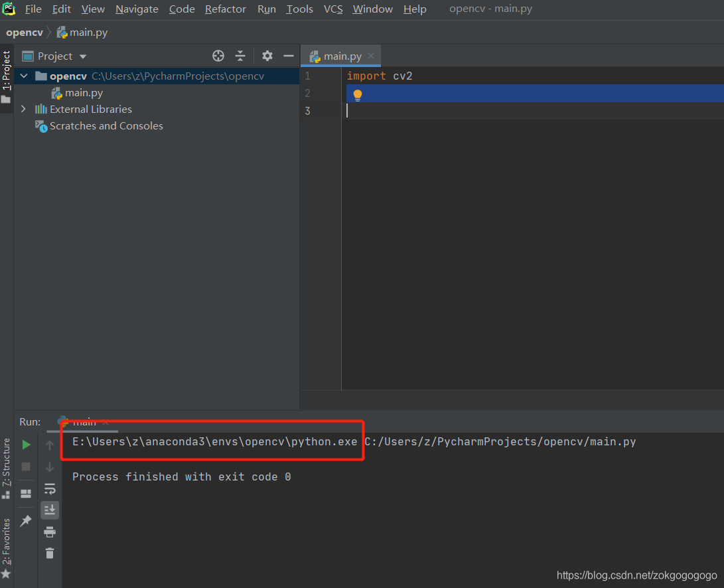Toggle scroll to end in console
Viewport: 724px width, 588px height.
click(x=50, y=510)
